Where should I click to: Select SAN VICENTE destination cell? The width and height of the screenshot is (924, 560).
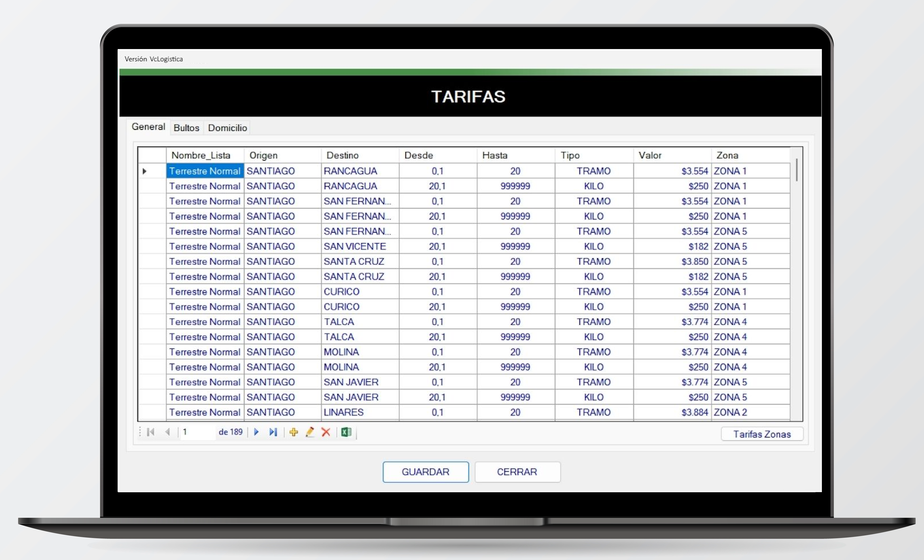360,247
